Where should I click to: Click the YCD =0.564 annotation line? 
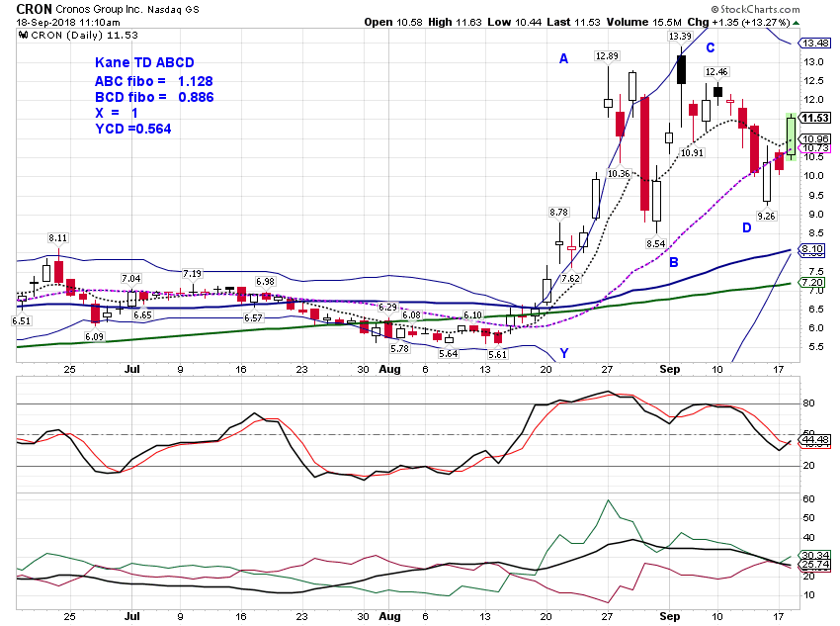tap(132, 129)
